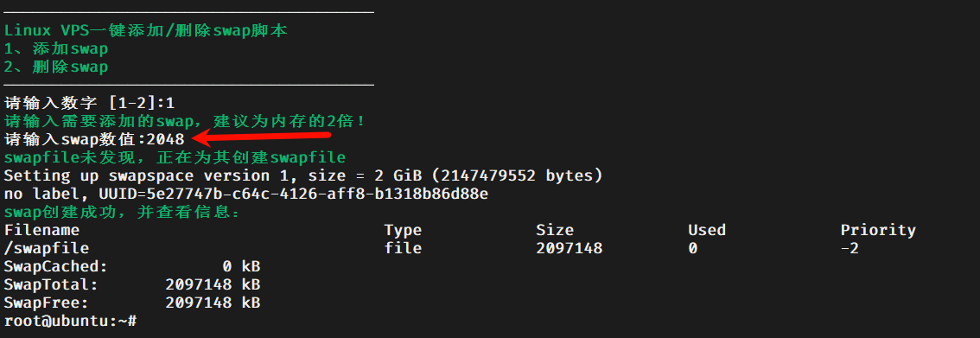Click the 'Type' column header
Viewport: 980px width, 338px height.
pos(403,230)
